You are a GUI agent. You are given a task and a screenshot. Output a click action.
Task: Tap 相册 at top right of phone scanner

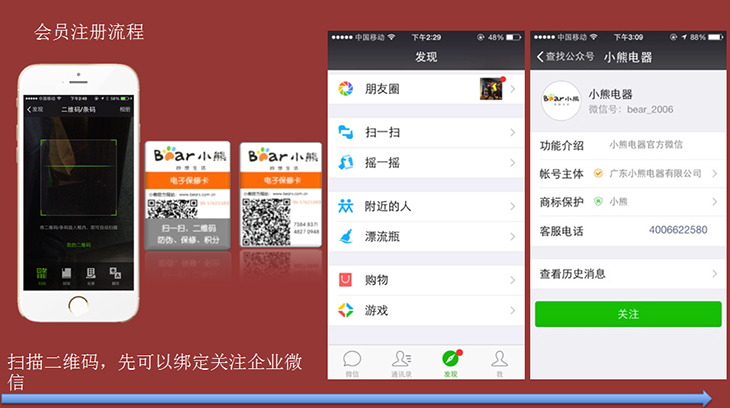[125, 109]
